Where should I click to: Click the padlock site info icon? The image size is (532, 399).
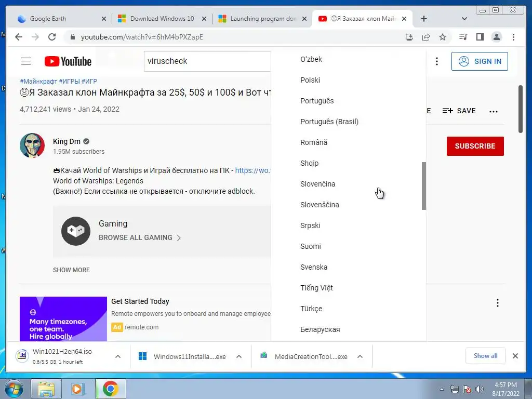[x=72, y=37]
